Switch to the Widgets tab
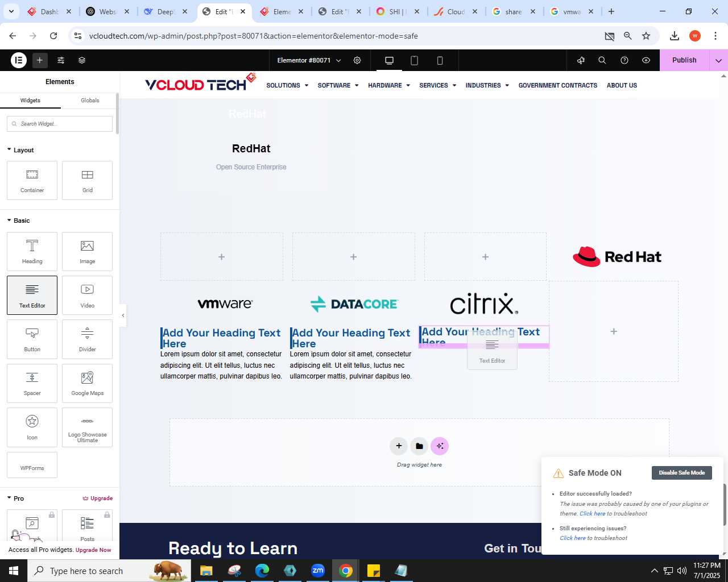Screen dimensions: 728x582 coord(30,101)
